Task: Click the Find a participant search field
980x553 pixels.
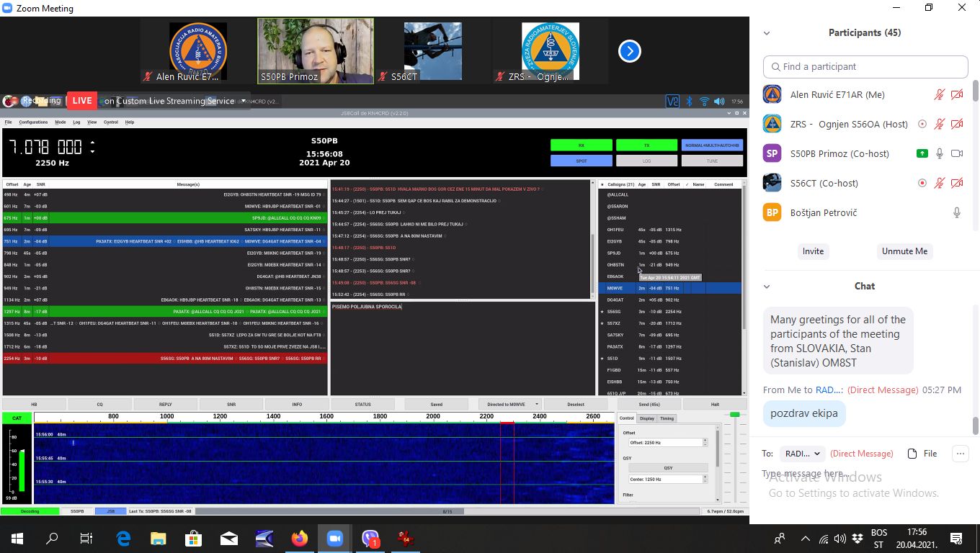Action: [x=865, y=67]
